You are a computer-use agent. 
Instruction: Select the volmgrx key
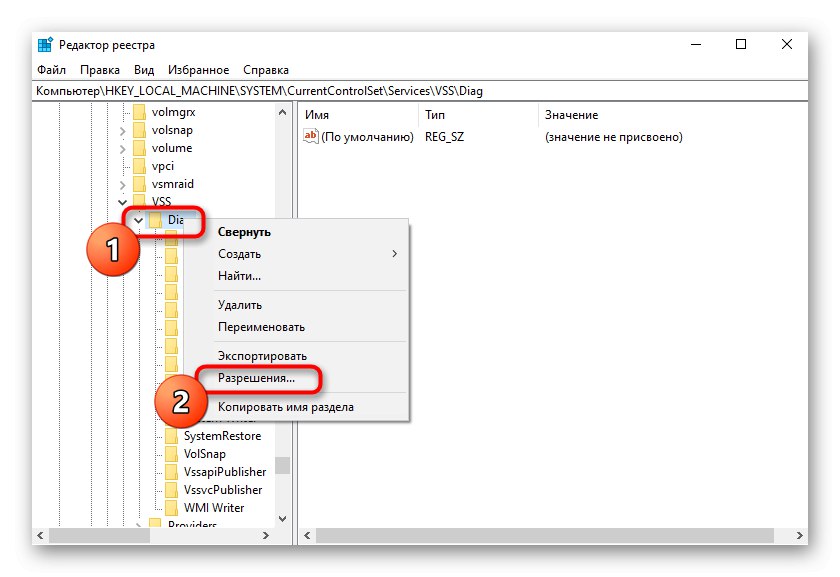click(174, 112)
